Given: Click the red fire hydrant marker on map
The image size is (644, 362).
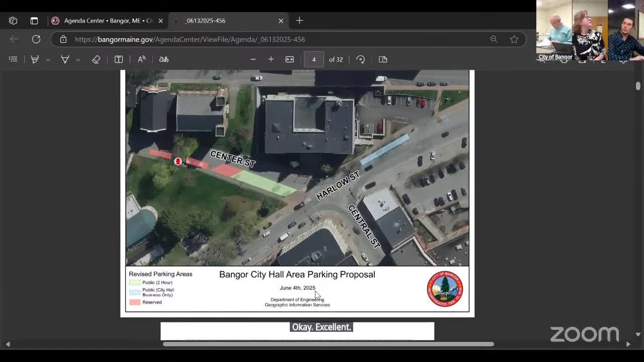Looking at the screenshot, I should [178, 161].
